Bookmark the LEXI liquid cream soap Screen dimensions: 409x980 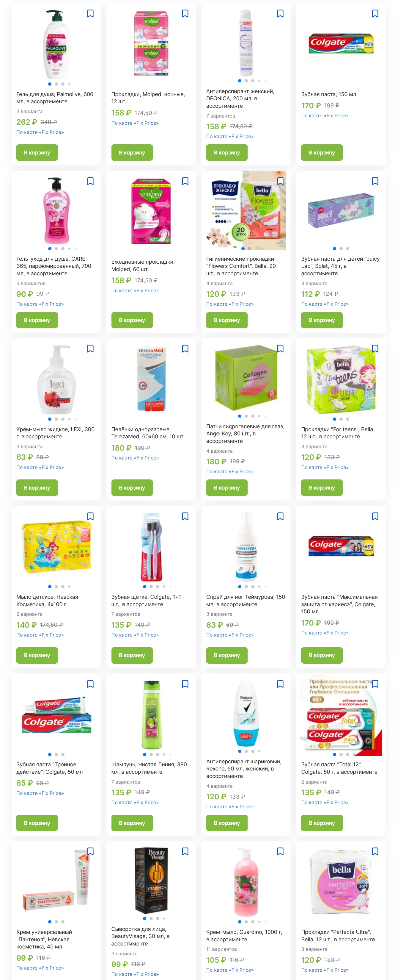pyautogui.click(x=90, y=348)
